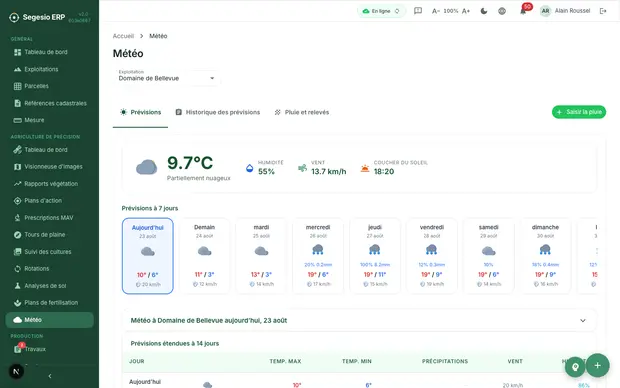The image size is (620, 388).
Task: Select the vendredi 28 août card
Action: (x=432, y=256)
